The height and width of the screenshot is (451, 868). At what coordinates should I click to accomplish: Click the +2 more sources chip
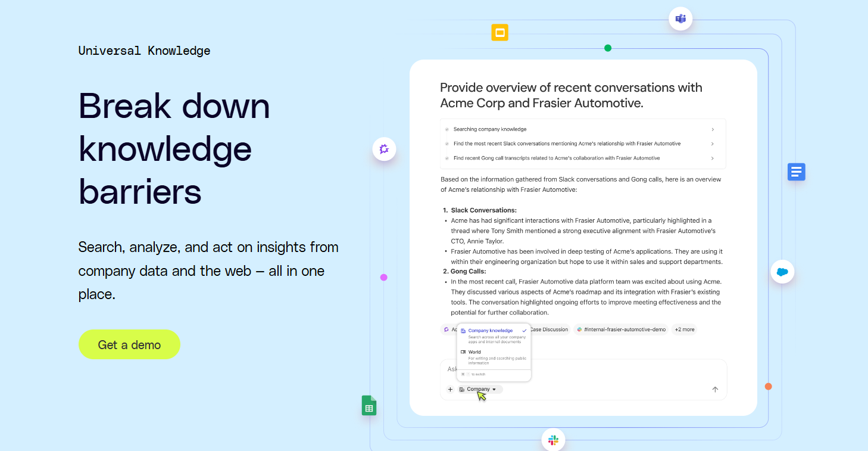tap(684, 329)
